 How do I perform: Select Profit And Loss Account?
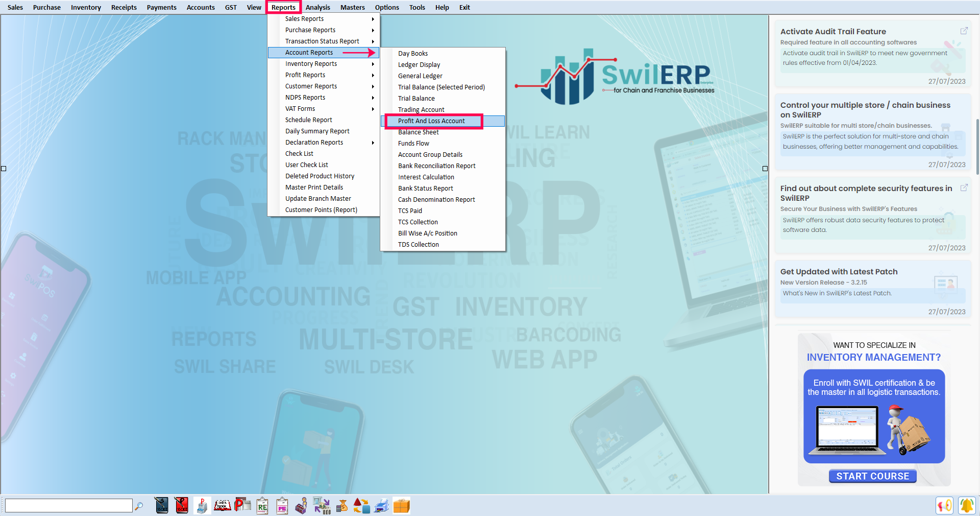443,121
